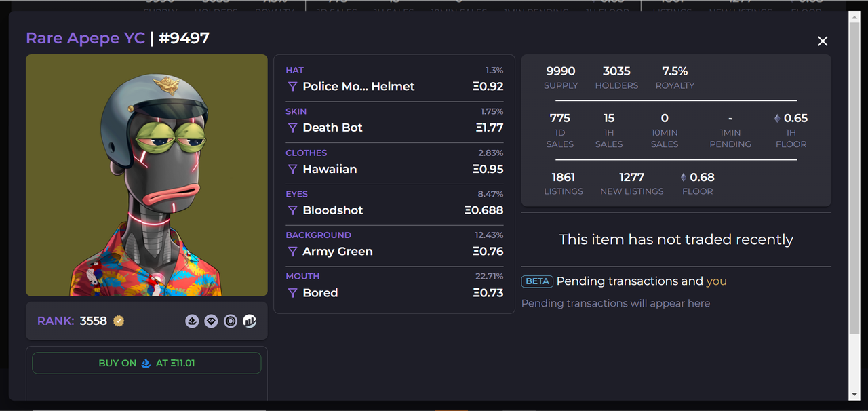Click the concentric-circles marketplace icon

[231, 321]
